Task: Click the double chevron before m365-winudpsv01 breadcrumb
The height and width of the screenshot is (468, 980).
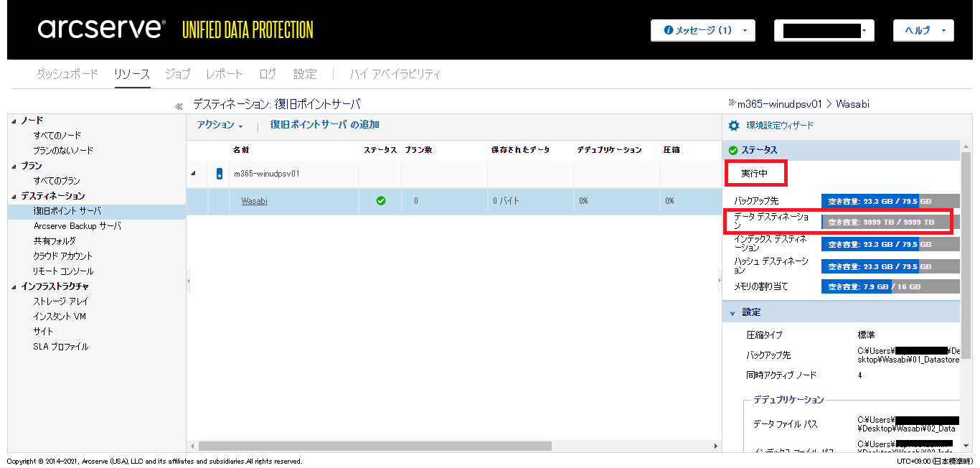Action: (732, 103)
